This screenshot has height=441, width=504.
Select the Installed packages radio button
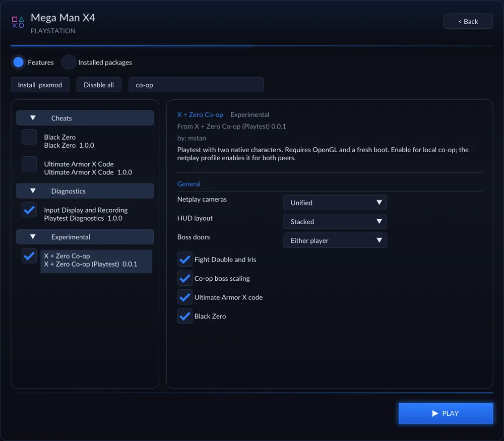pyautogui.click(x=69, y=62)
